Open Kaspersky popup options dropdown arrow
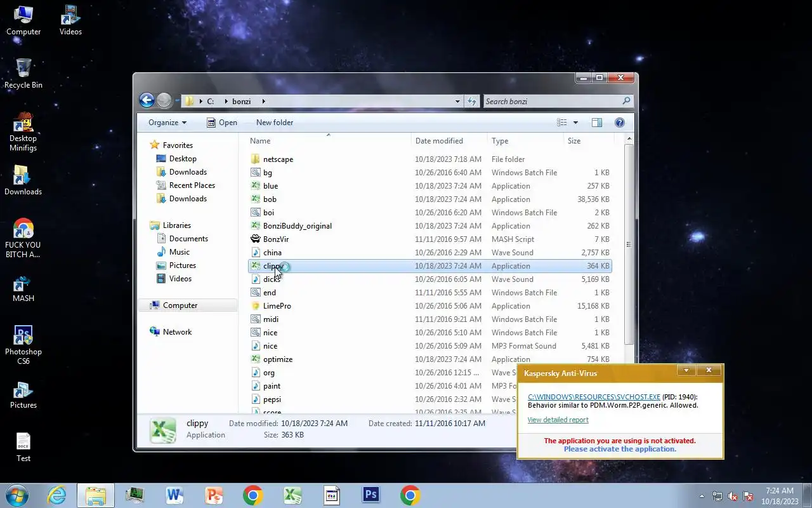812x508 pixels. coord(686,370)
